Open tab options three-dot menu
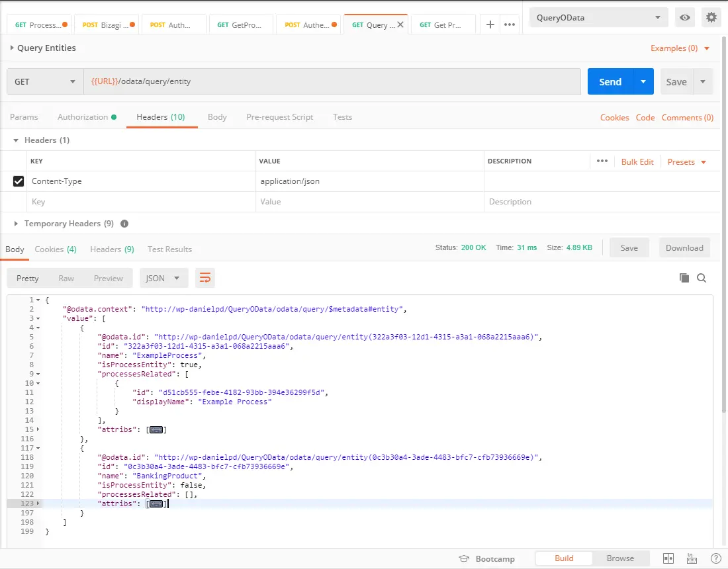 point(510,24)
